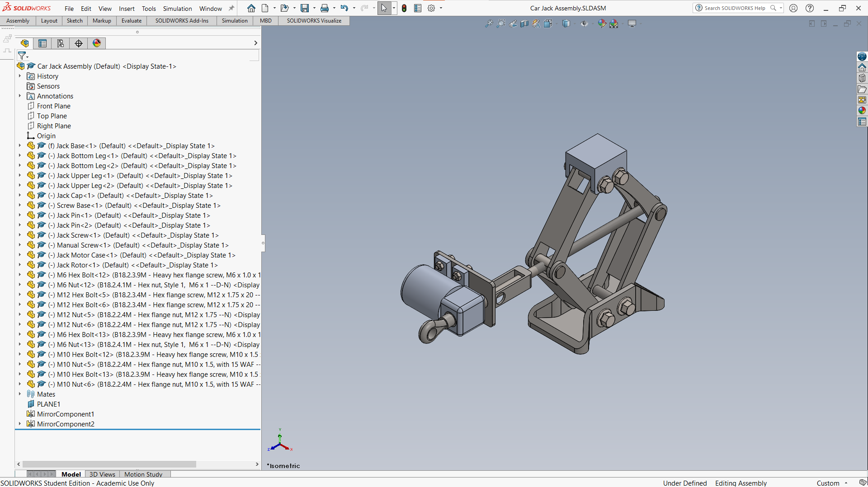868x487 pixels.
Task: Open the PropertyManager tab icon
Action: pos(42,43)
